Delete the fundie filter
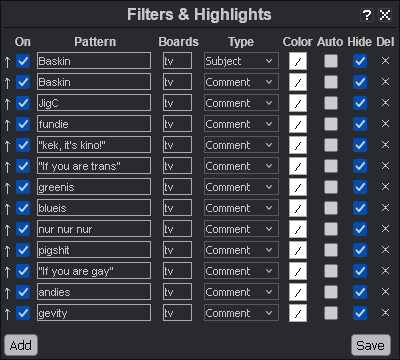 (x=385, y=124)
